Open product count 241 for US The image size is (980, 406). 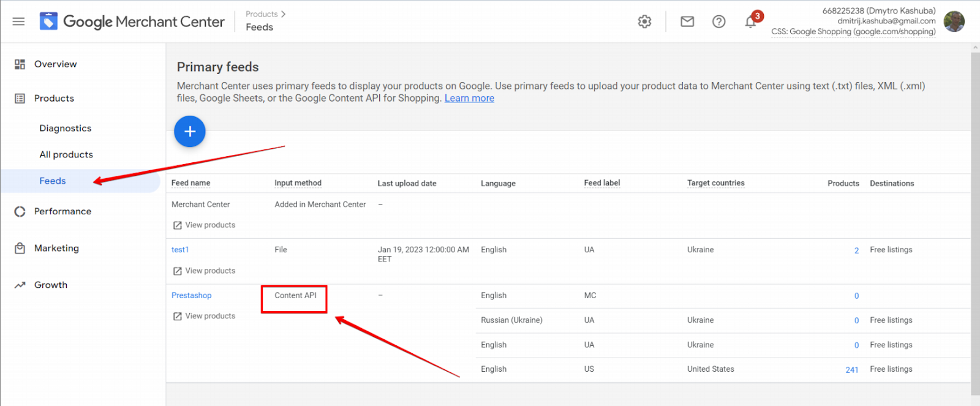(852, 370)
